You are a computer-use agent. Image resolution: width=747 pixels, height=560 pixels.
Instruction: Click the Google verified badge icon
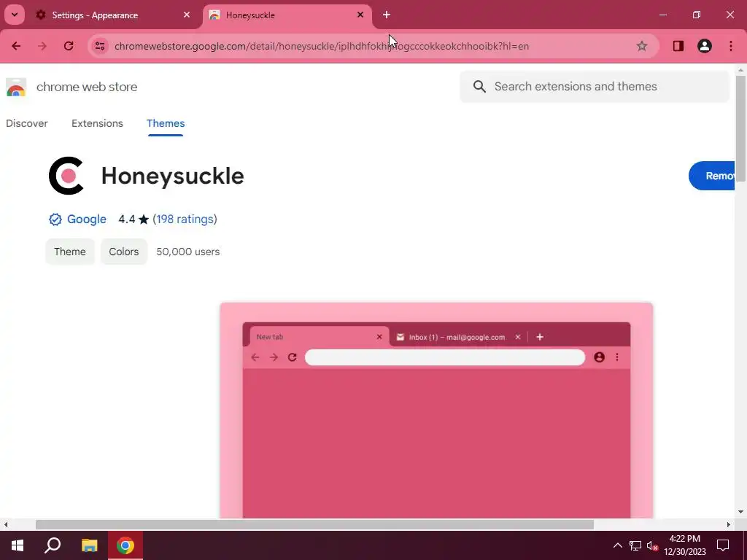(x=55, y=219)
